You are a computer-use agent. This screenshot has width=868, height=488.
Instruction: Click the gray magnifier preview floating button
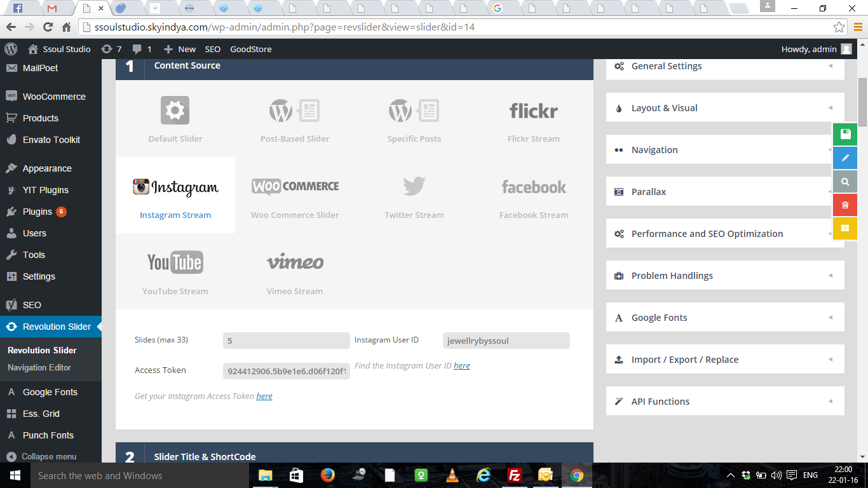coord(845,181)
